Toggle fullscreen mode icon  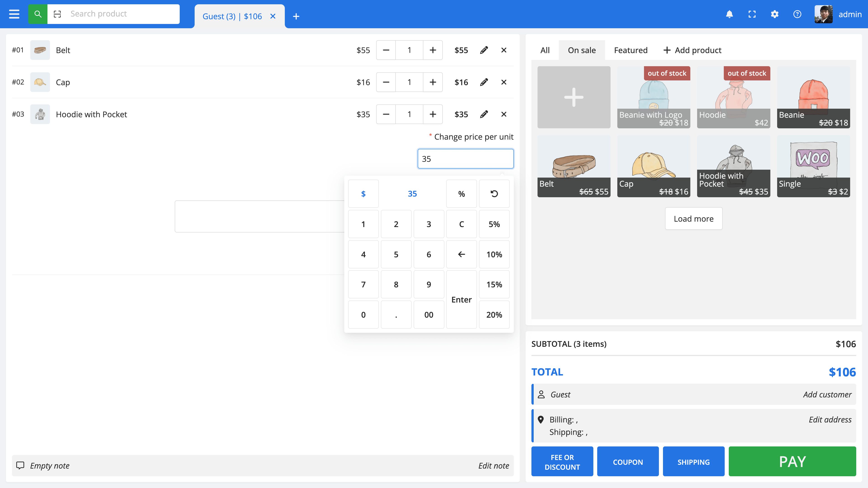pos(752,14)
